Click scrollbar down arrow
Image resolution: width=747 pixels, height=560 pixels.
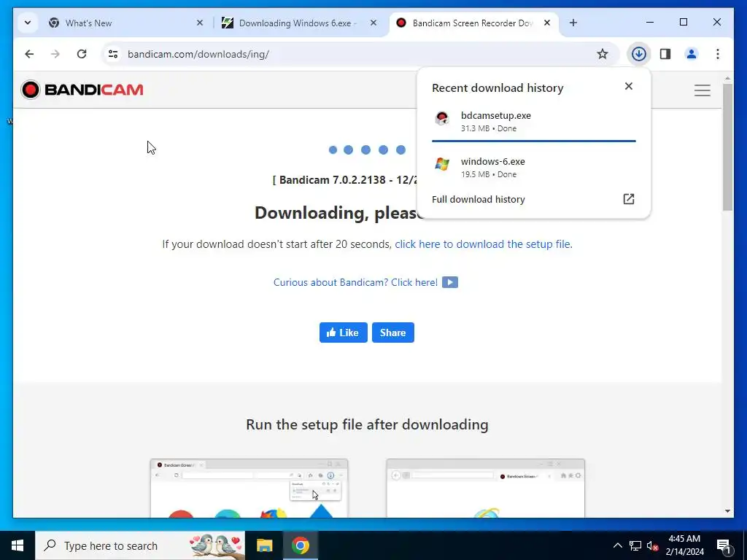727,511
